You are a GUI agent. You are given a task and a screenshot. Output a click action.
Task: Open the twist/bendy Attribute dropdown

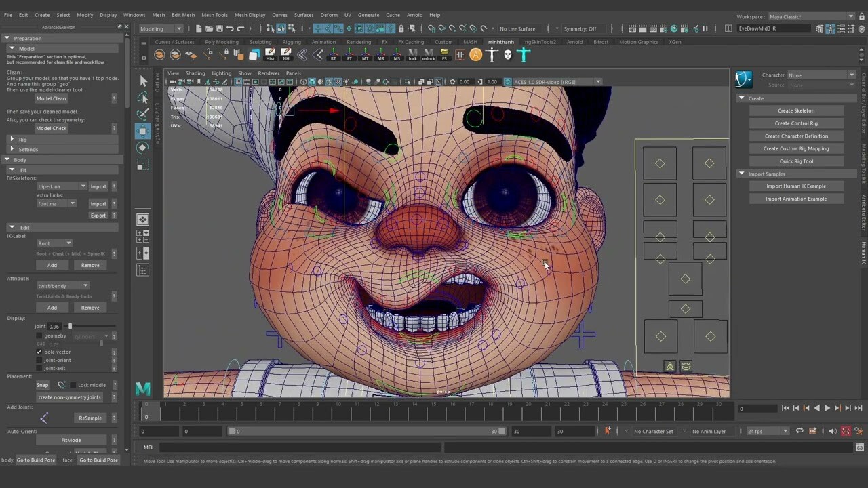[x=85, y=285]
